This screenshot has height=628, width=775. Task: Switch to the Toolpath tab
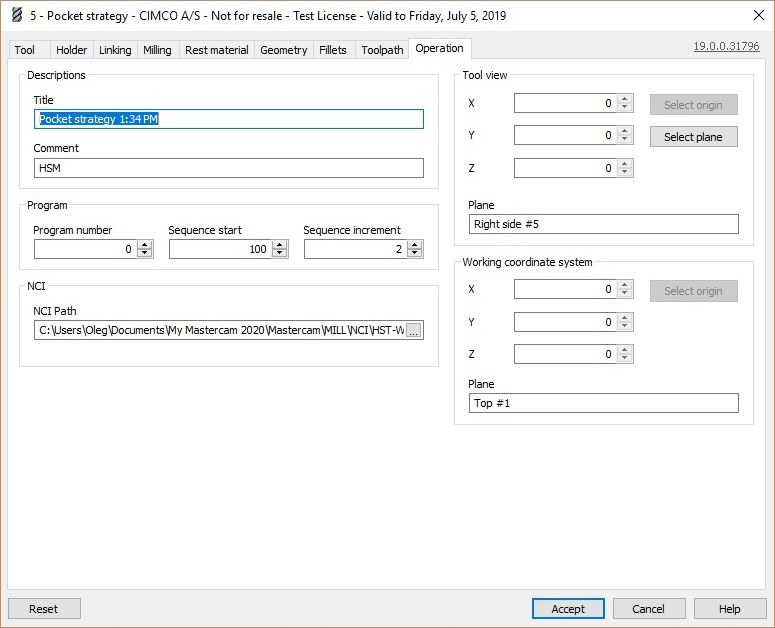(382, 50)
